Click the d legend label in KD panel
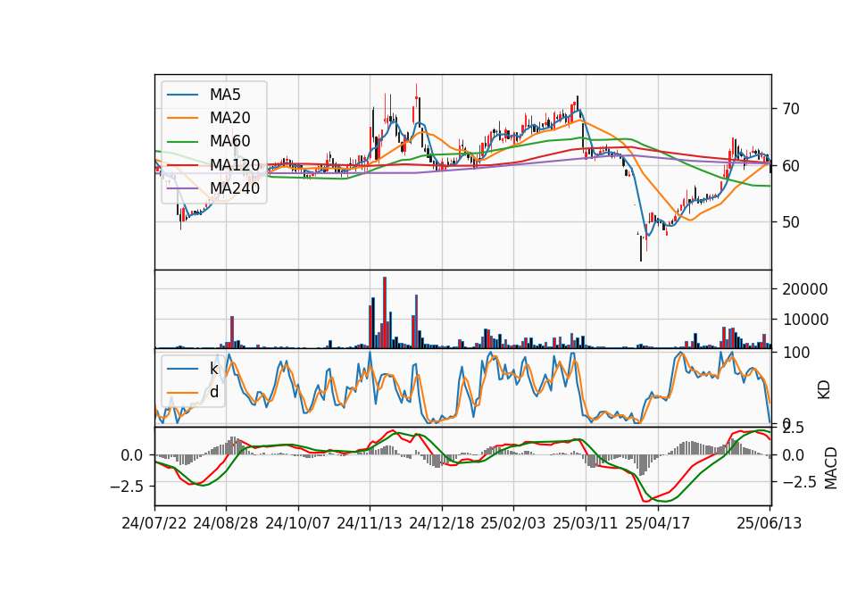 coord(214,392)
